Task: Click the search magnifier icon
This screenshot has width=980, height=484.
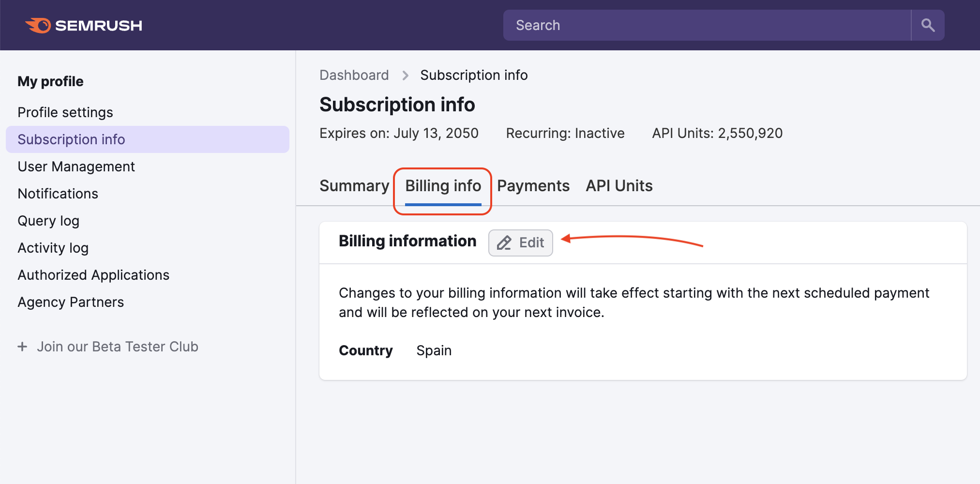Action: tap(927, 25)
